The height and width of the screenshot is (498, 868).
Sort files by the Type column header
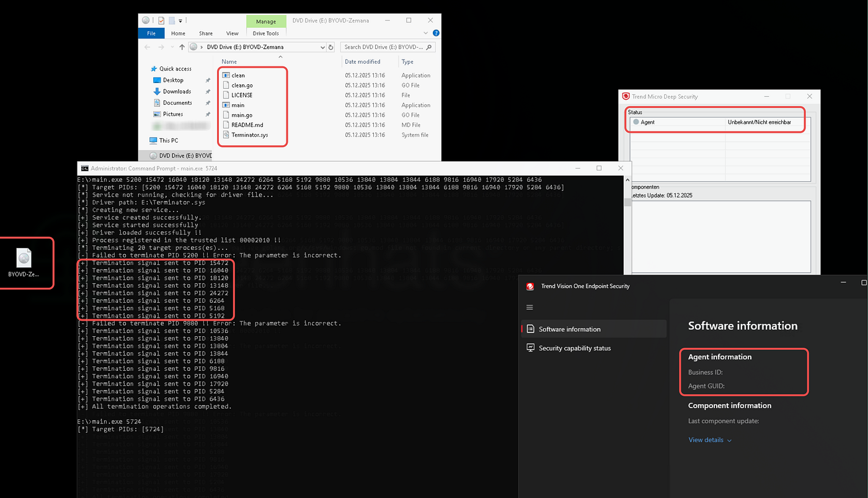(407, 61)
